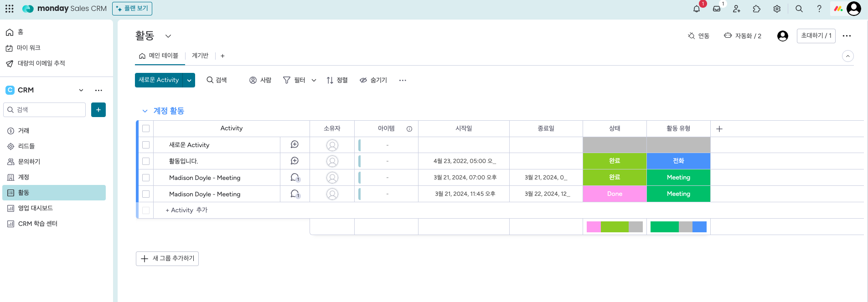Check the 새로운 Activity row checkbox
Viewport: 868px width, 302px height.
[146, 145]
